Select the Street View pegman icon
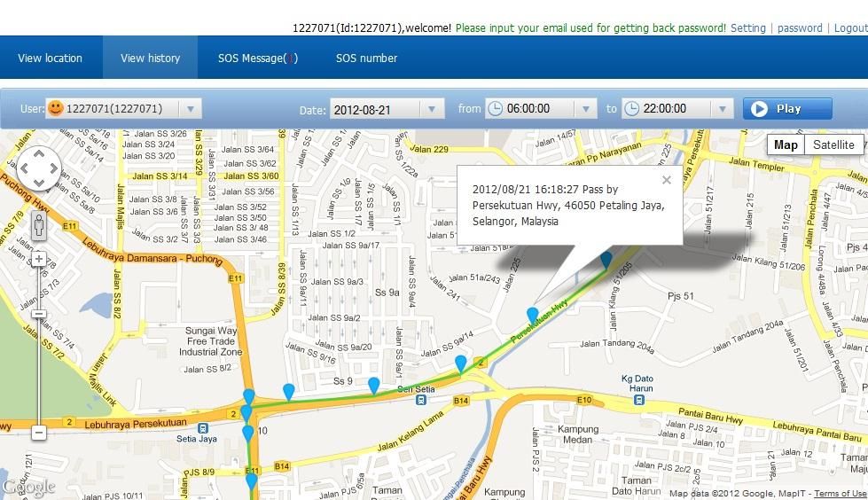 tap(39, 225)
